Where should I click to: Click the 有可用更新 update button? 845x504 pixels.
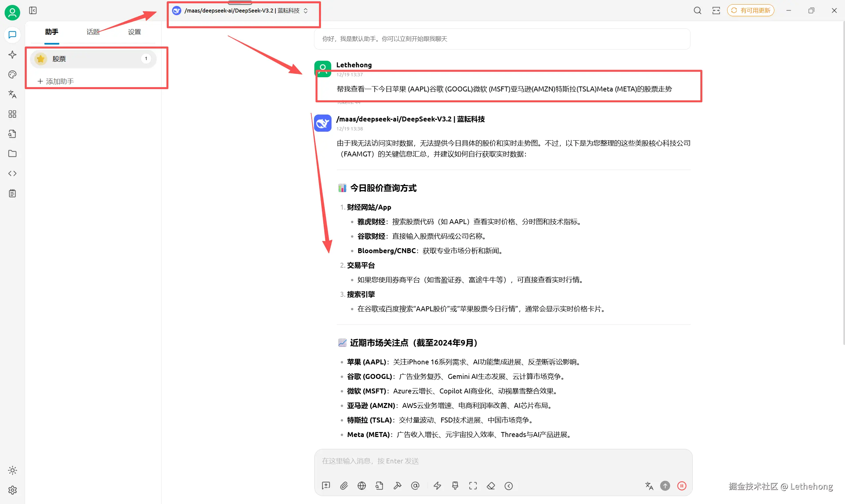(x=751, y=11)
